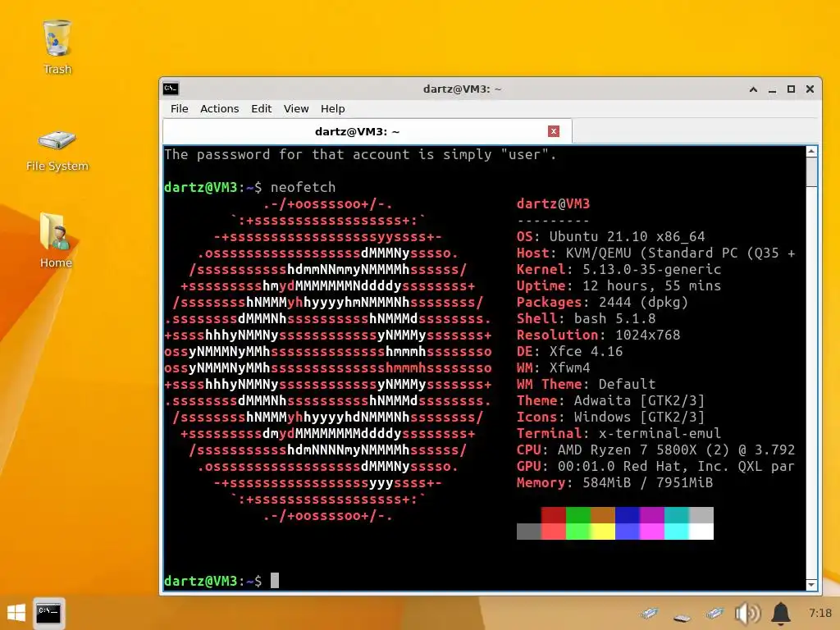This screenshot has width=840, height=630.
Task: Click the "Memory: 584MiB / 7951MiB" line
Action: click(x=614, y=482)
